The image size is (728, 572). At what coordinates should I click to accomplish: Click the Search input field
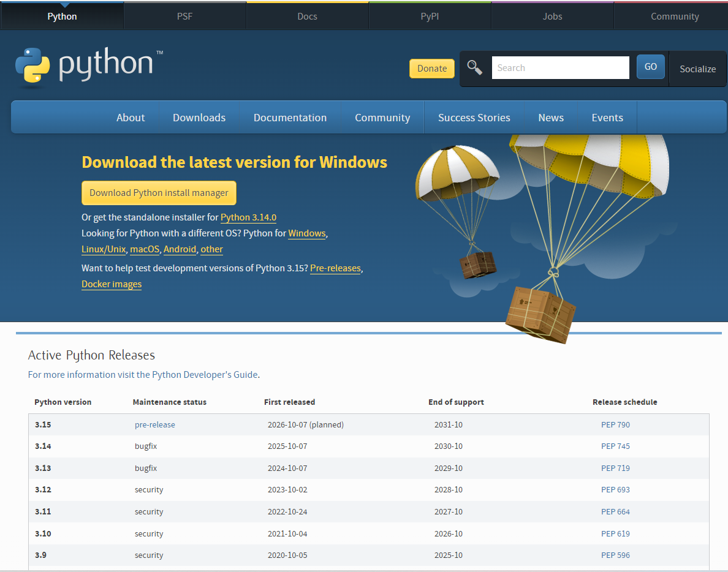[x=560, y=68]
